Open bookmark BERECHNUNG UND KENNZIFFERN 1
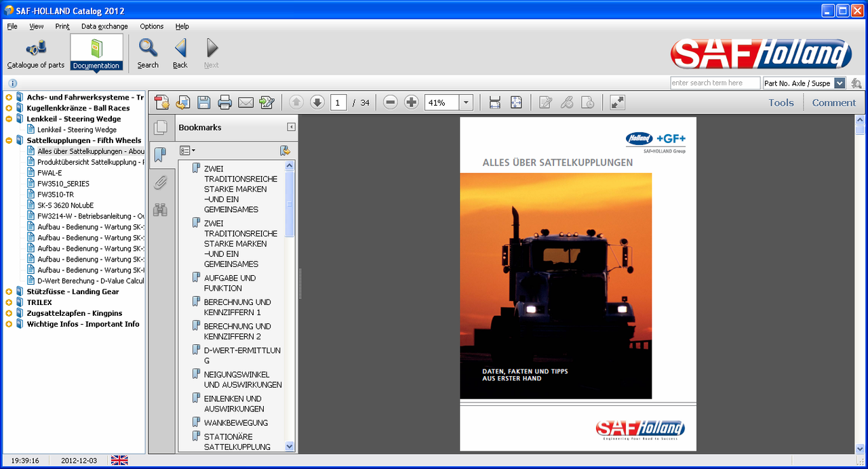868x469 pixels. pos(237,307)
